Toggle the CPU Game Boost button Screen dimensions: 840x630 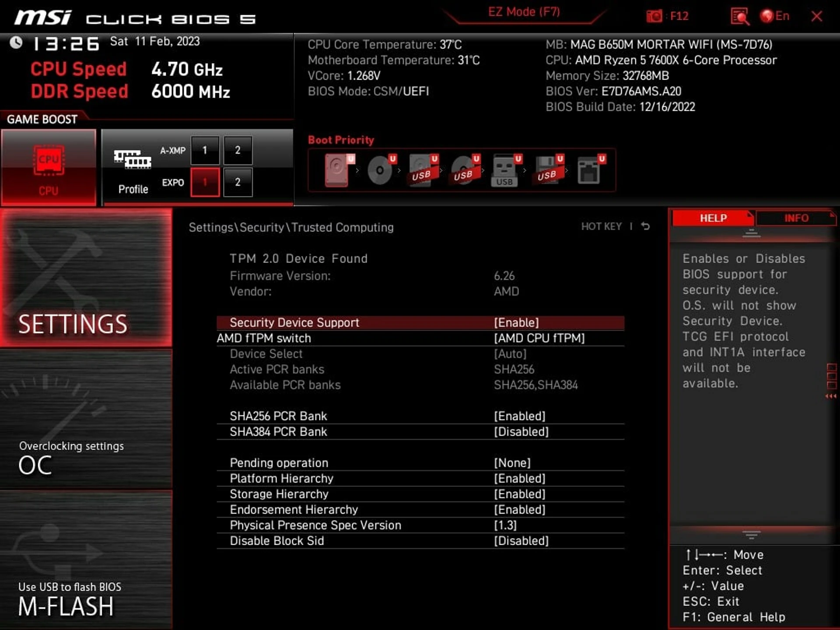pos(49,168)
